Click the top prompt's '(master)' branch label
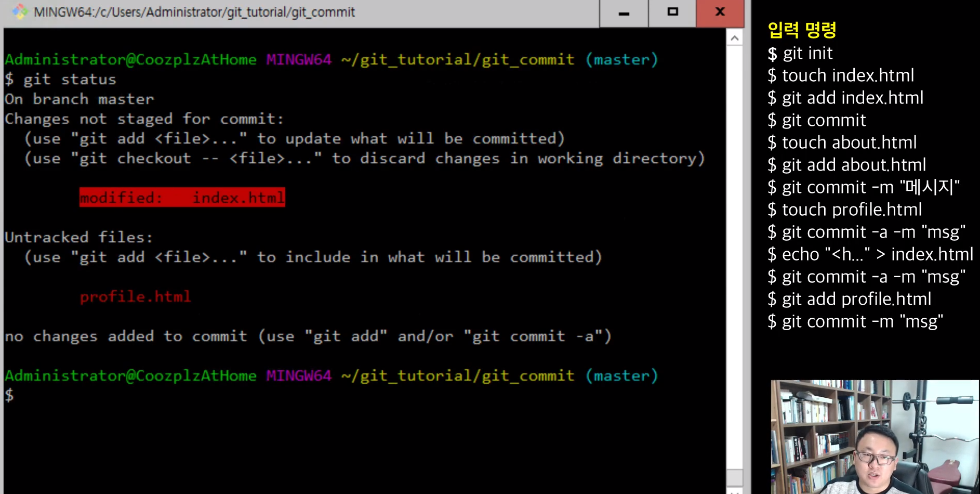Screen dimensions: 980x494 622,60
